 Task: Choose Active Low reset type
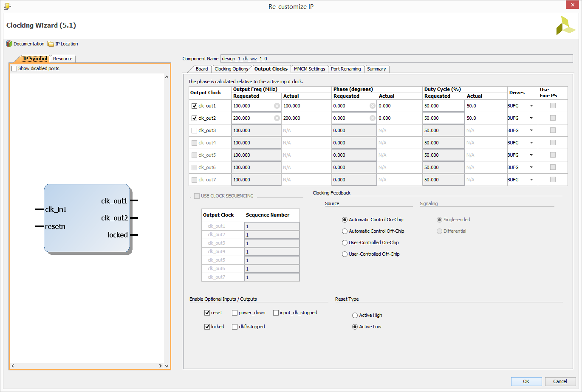(355, 327)
